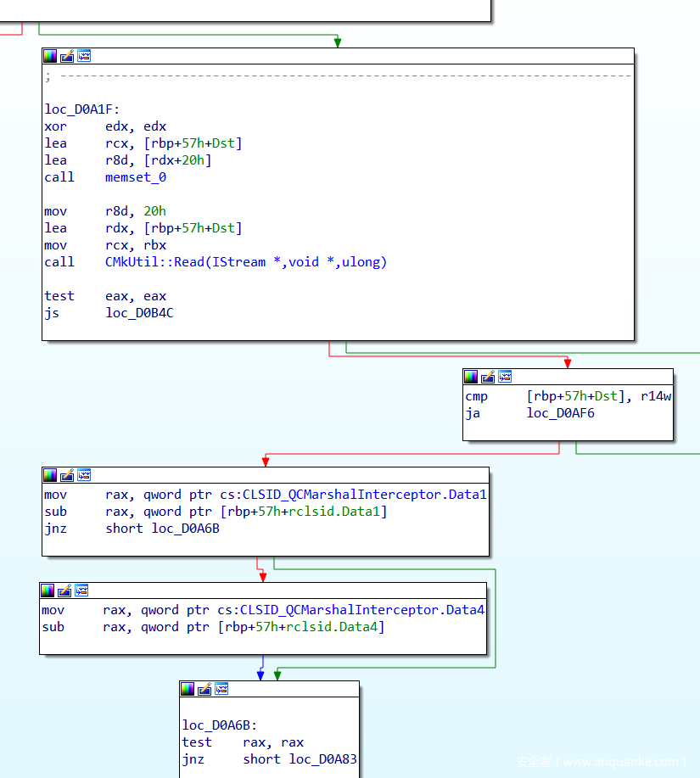The height and width of the screenshot is (778, 700).
Task: Click group icon on CLSID Data4 node
Action: 81,590
